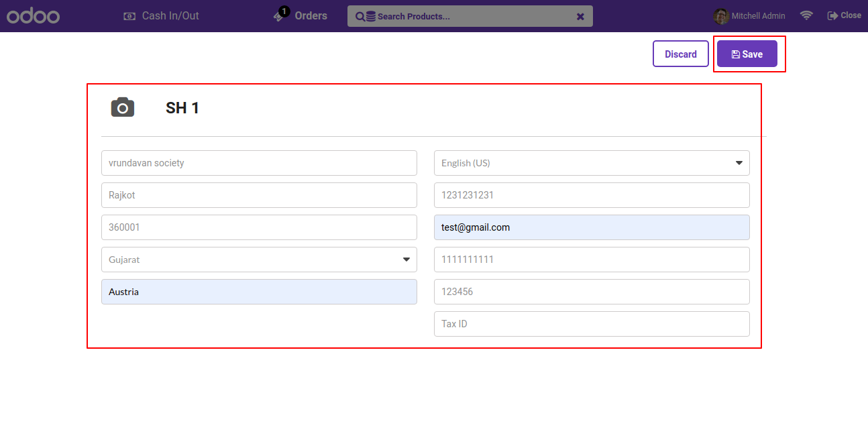The image size is (868, 448).
Task: Focus the Search Products field
Action: 470,16
